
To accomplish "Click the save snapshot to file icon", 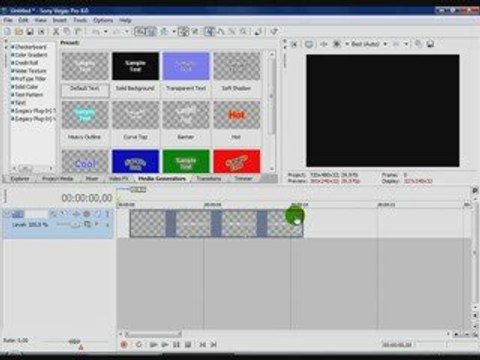I will coord(430,44).
